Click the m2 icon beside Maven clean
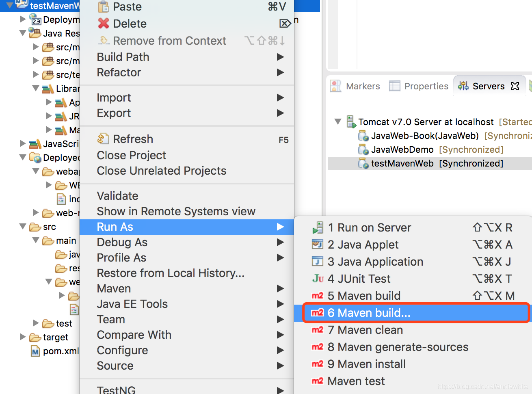The image size is (532, 394). [318, 330]
